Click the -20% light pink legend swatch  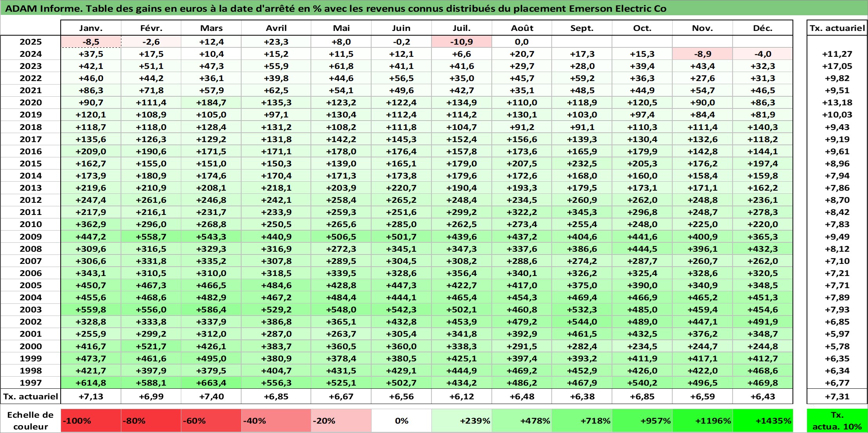coord(341,421)
